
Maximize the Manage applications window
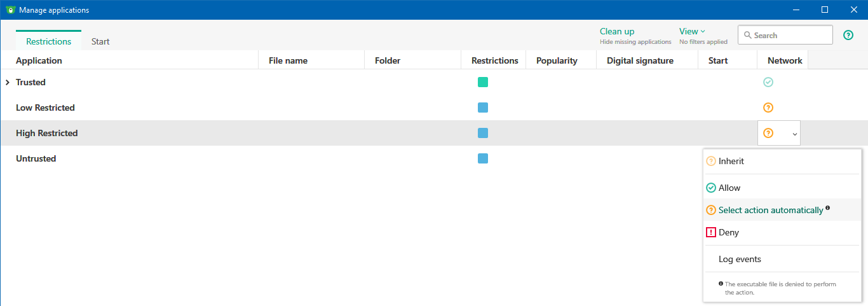[825, 10]
